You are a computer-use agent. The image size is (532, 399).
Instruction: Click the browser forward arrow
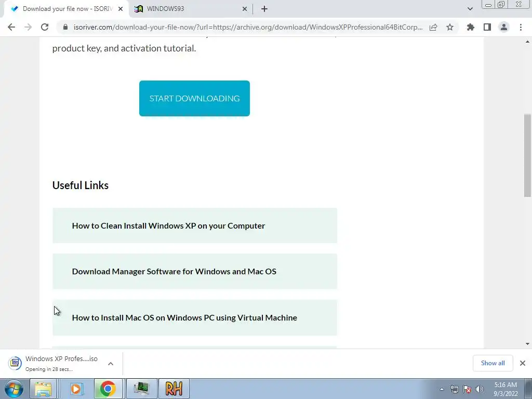tap(28, 27)
